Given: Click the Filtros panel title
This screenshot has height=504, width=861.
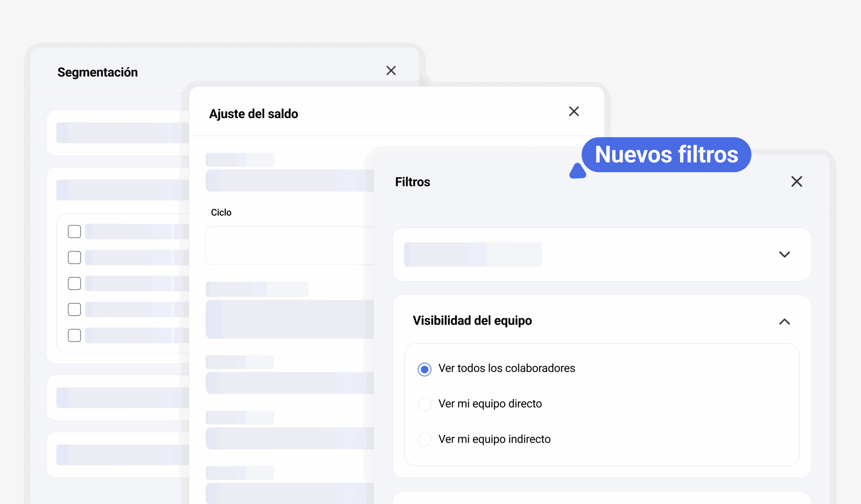Looking at the screenshot, I should (412, 181).
